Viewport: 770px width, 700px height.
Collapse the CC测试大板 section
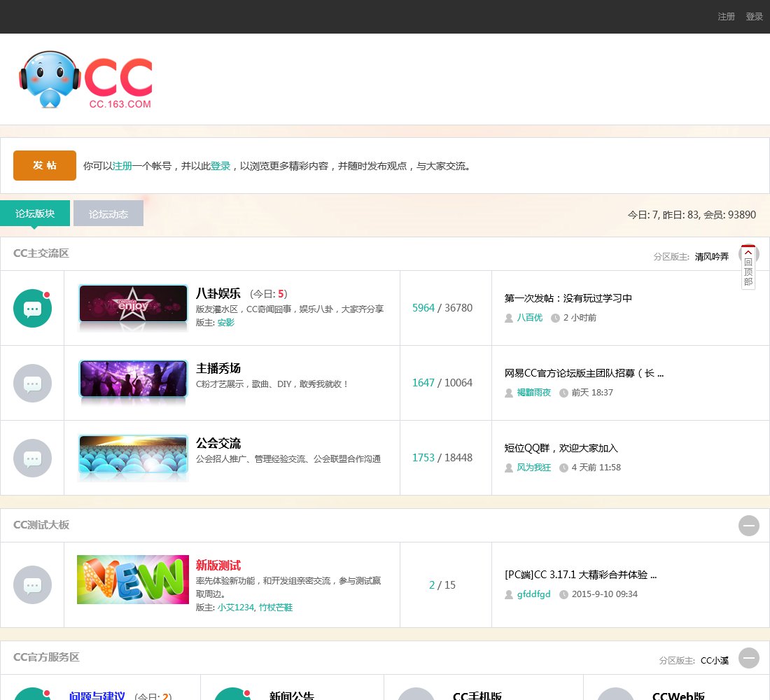[749, 526]
